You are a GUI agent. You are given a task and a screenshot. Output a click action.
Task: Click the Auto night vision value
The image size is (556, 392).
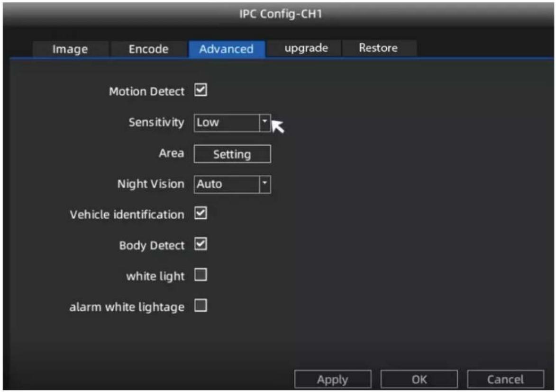point(227,184)
